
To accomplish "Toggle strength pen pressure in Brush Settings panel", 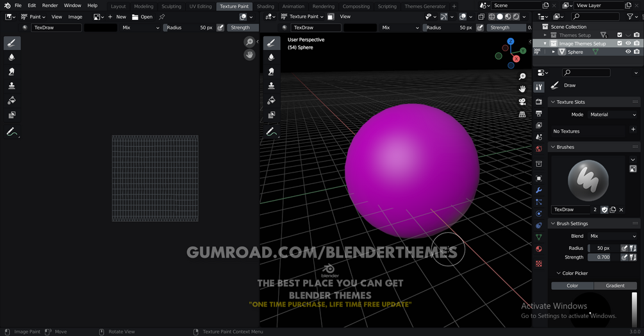I will pyautogui.click(x=624, y=257).
